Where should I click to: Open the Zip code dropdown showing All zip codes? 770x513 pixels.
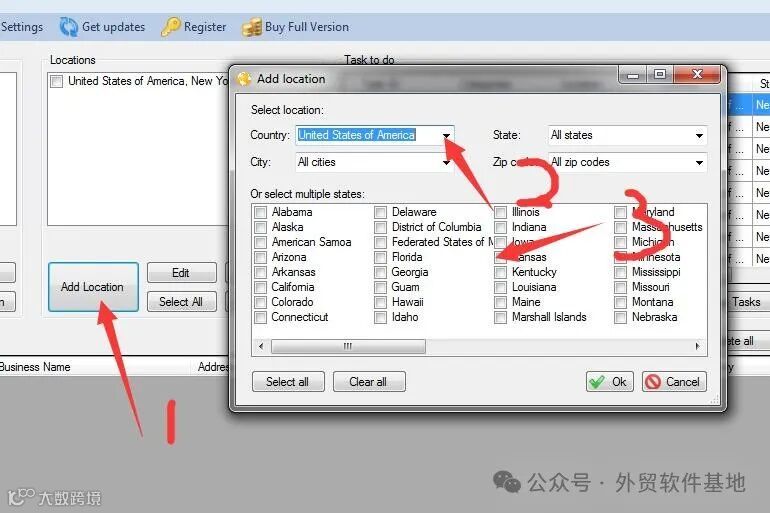coord(627,162)
